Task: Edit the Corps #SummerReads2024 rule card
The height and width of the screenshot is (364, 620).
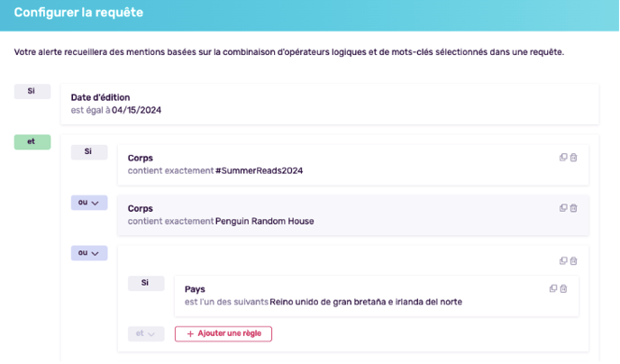Action: pyautogui.click(x=353, y=165)
